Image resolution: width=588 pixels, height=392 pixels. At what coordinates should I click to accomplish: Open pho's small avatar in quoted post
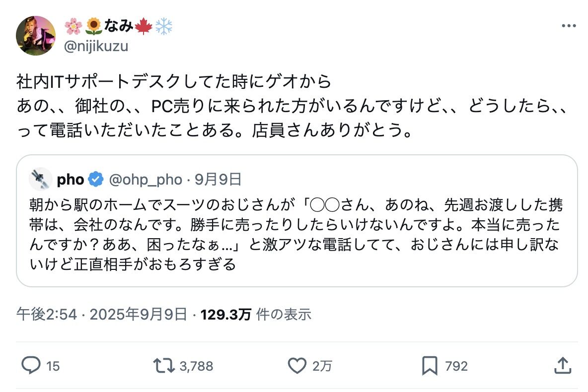click(x=40, y=179)
